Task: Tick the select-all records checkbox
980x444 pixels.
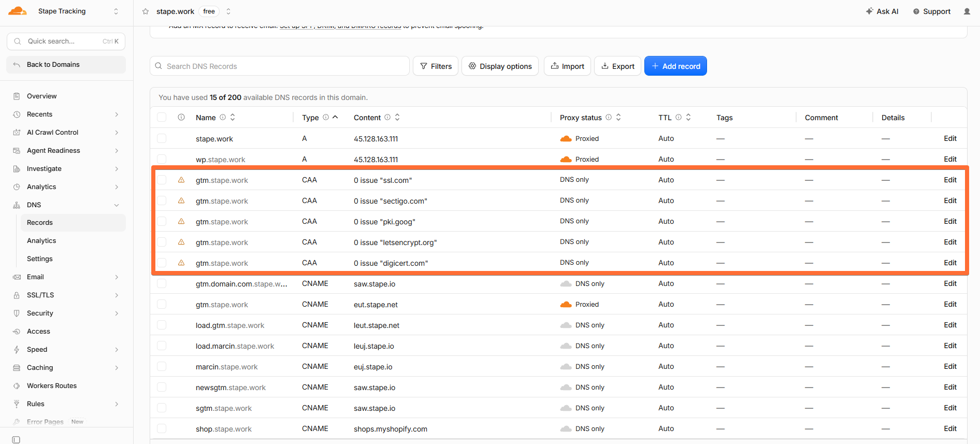Action: 162,118
